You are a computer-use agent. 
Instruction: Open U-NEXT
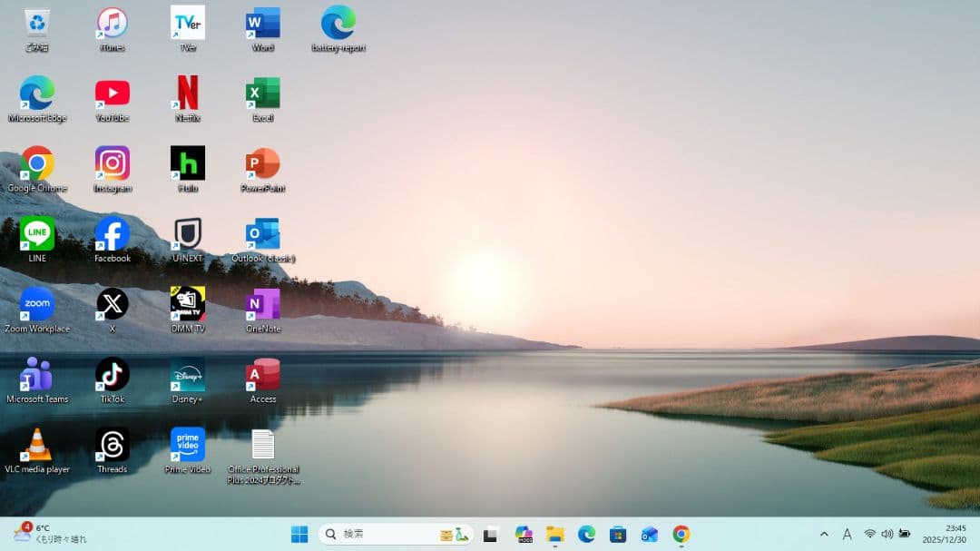point(187,233)
